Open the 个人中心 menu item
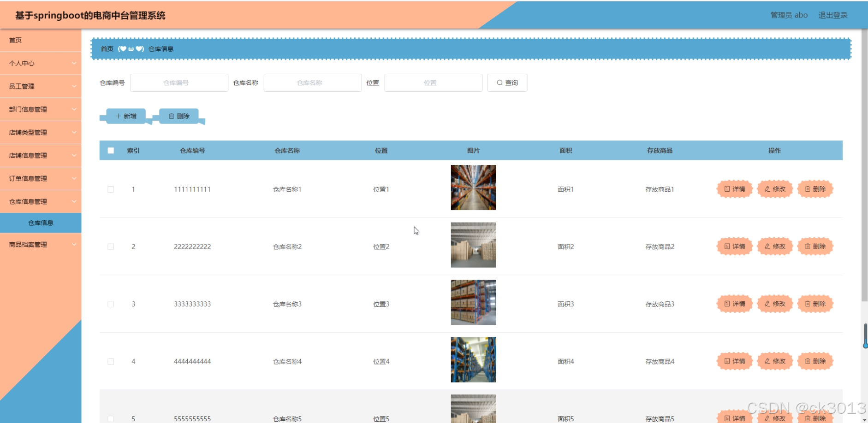This screenshot has width=868, height=423. coord(41,63)
